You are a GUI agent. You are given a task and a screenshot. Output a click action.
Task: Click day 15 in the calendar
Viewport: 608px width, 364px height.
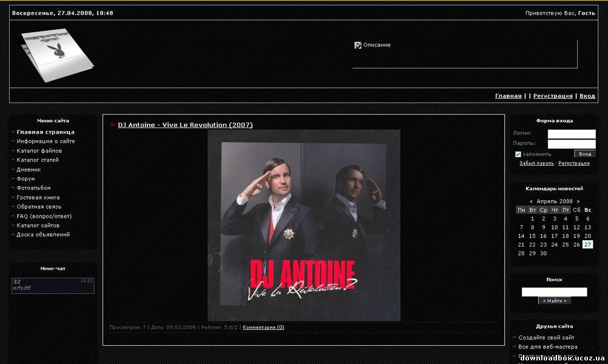[532, 236]
